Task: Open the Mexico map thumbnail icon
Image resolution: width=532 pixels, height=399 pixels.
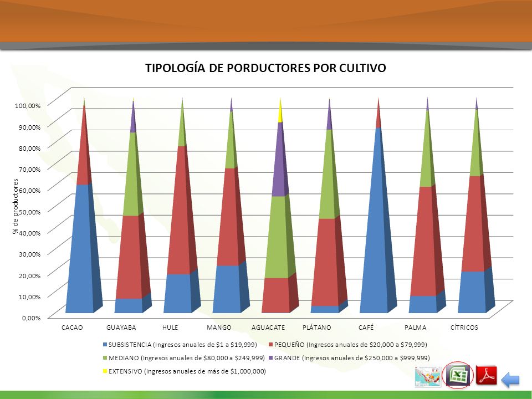Action: point(427,377)
